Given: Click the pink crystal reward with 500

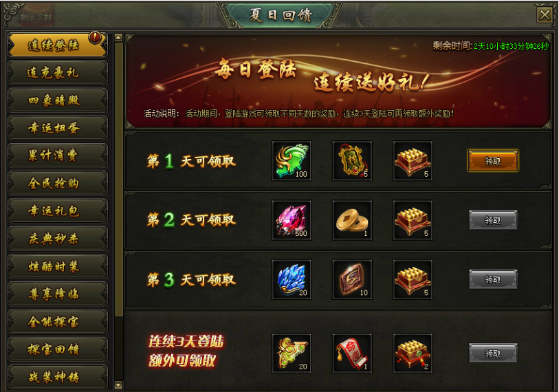Looking at the screenshot, I should click(292, 220).
